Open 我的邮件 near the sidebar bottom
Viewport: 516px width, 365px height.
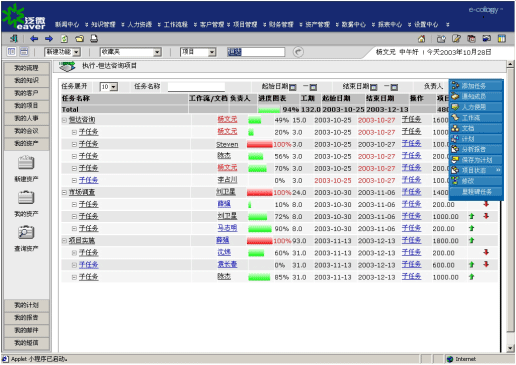coord(26,330)
